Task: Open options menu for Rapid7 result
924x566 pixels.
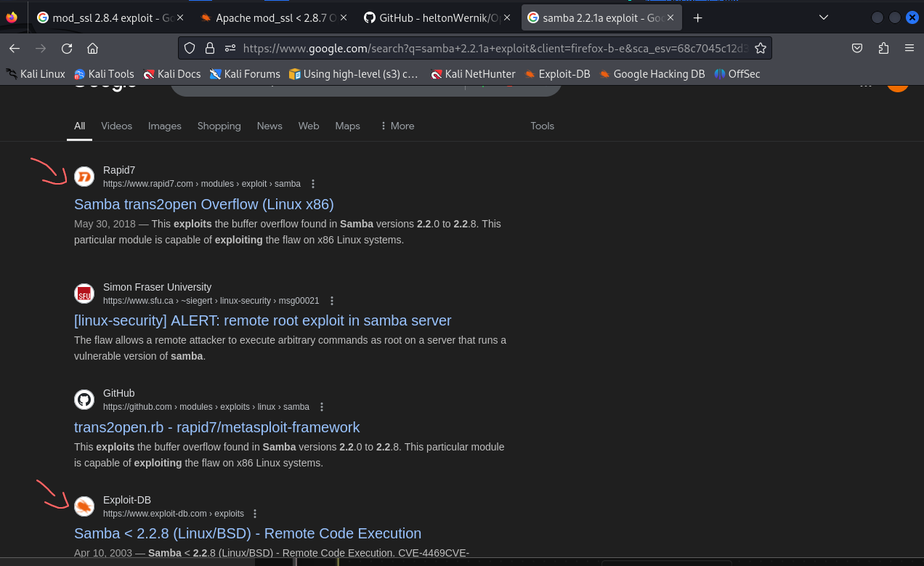Action: click(x=313, y=184)
